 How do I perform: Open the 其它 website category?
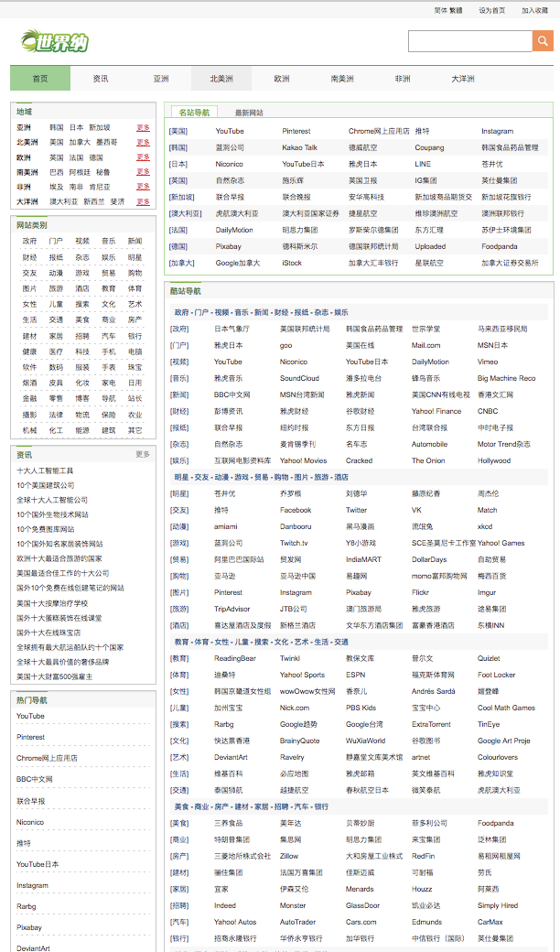point(135,430)
